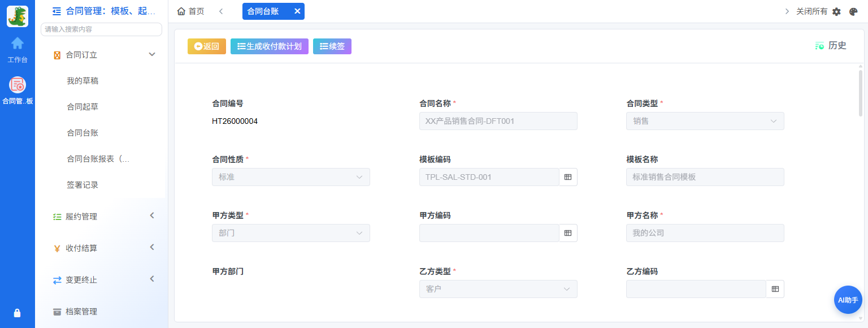Screen dimensions: 868x328
Task: Open 历史 history view
Action: [831, 46]
